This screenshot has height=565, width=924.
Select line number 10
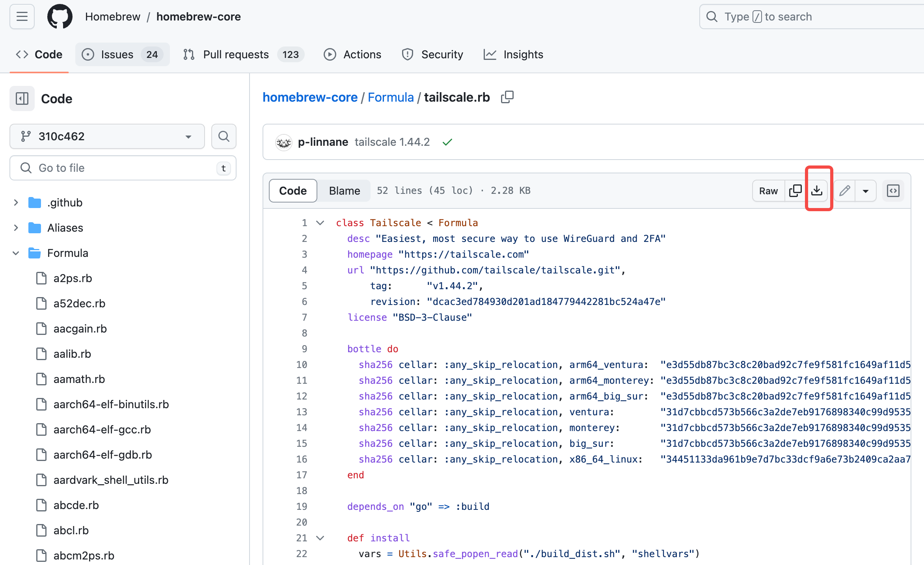(x=302, y=364)
